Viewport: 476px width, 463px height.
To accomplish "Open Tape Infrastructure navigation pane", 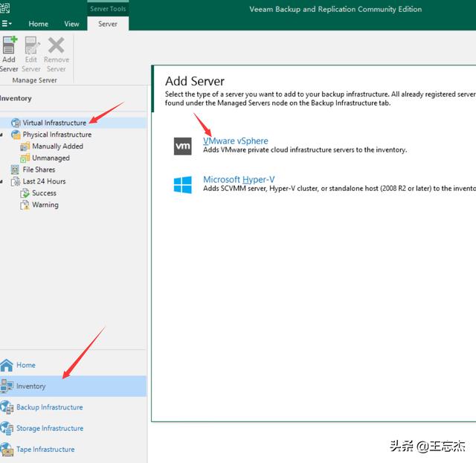I will click(x=45, y=450).
